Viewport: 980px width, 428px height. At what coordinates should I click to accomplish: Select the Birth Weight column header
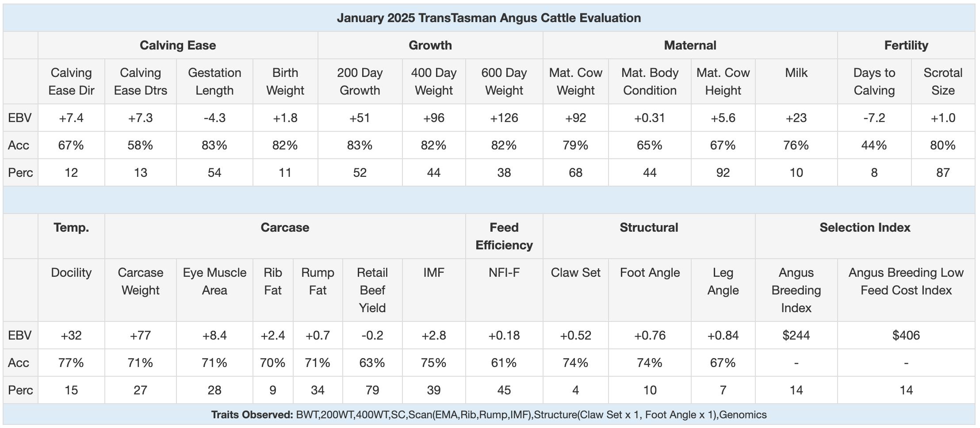pyautogui.click(x=285, y=81)
